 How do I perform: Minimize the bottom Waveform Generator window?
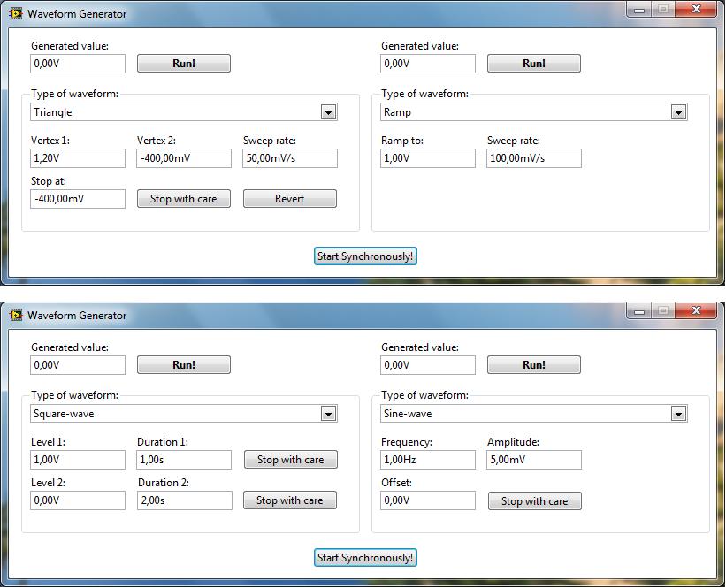point(639,310)
